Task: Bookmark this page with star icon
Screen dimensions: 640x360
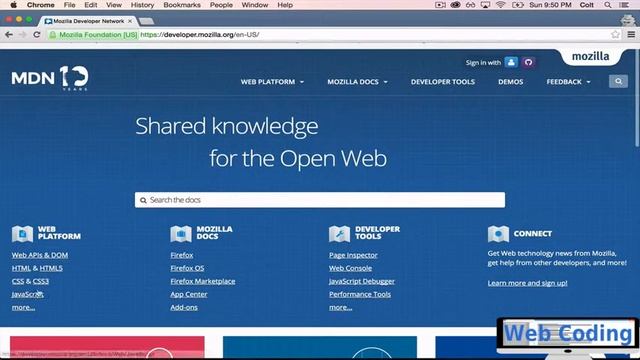Action: point(615,35)
